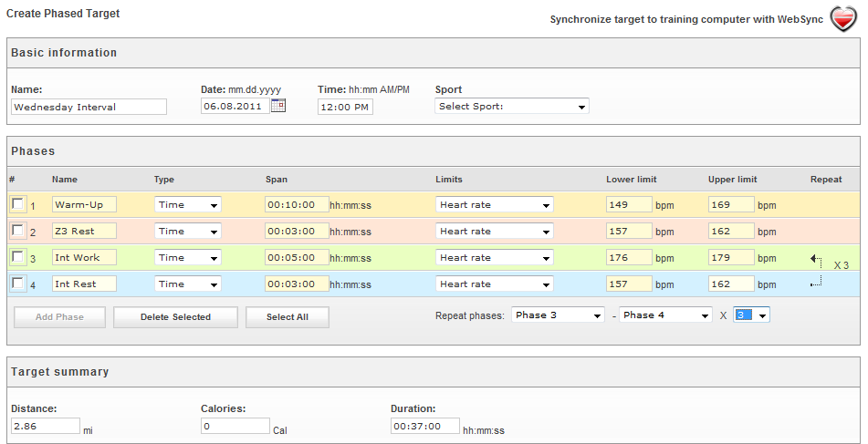Screen dimensions: 868x444
Task: Expand the Warm-Up Type dropdown
Action: (187, 205)
